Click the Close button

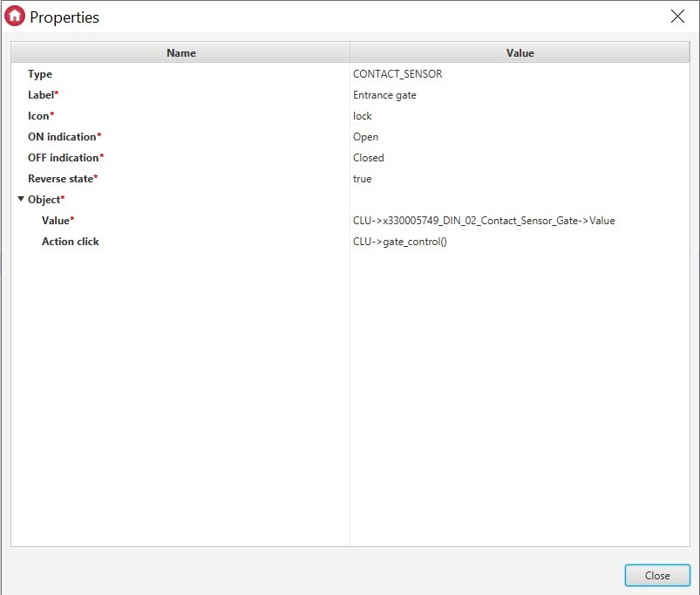pyautogui.click(x=656, y=575)
